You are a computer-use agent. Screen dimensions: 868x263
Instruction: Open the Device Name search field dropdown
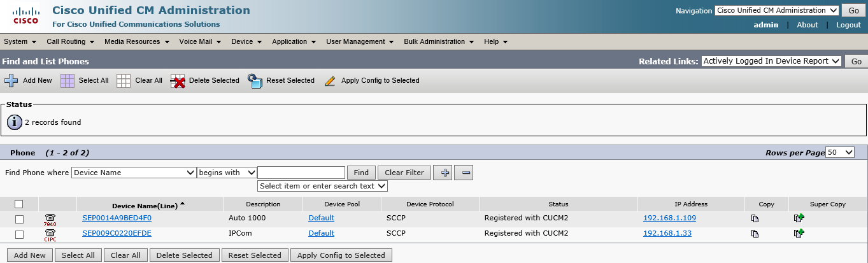(134, 173)
